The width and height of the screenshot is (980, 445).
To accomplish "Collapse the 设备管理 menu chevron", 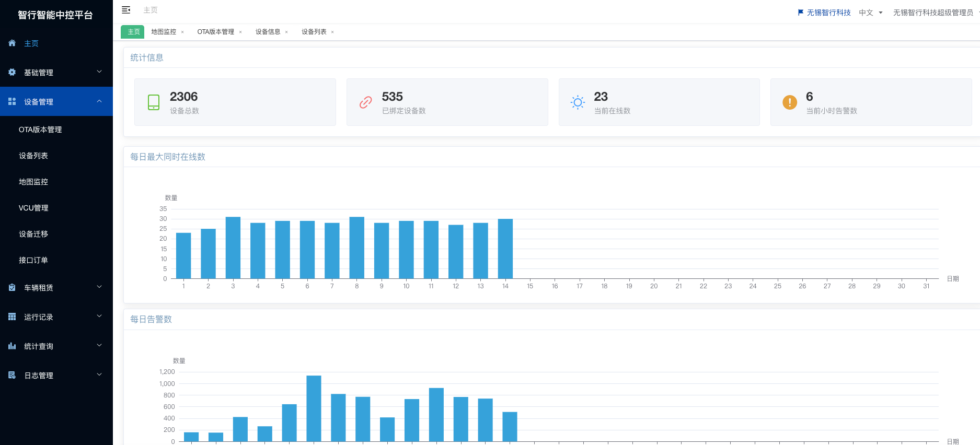I will (x=99, y=101).
